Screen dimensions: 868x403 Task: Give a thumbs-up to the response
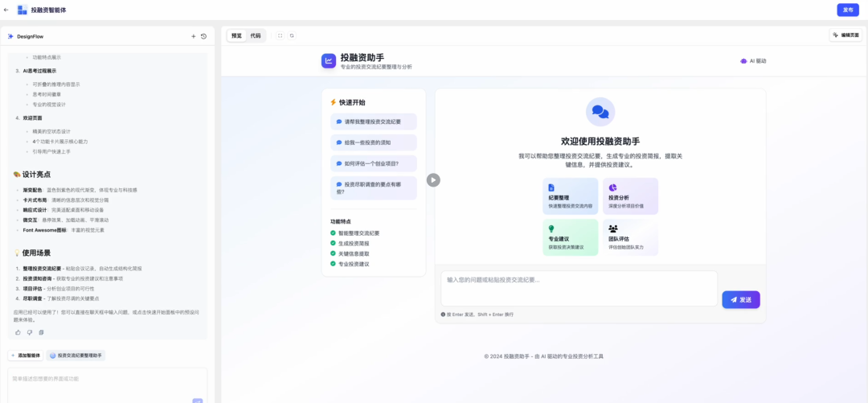(18, 332)
